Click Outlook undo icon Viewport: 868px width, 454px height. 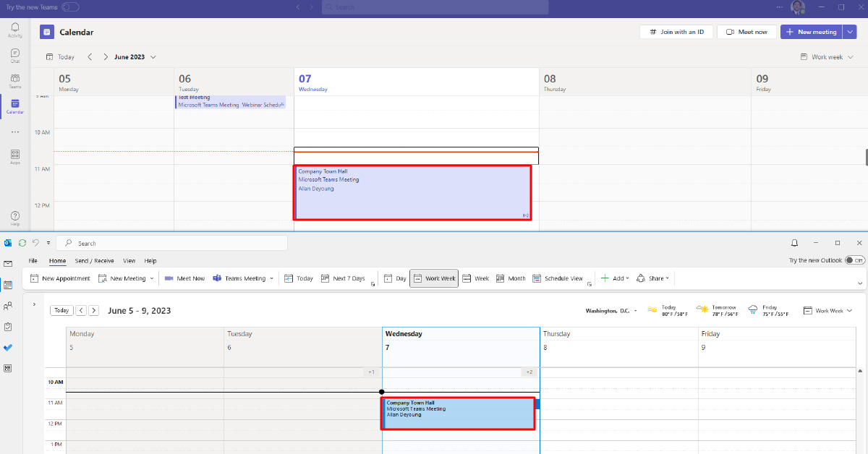(35, 243)
